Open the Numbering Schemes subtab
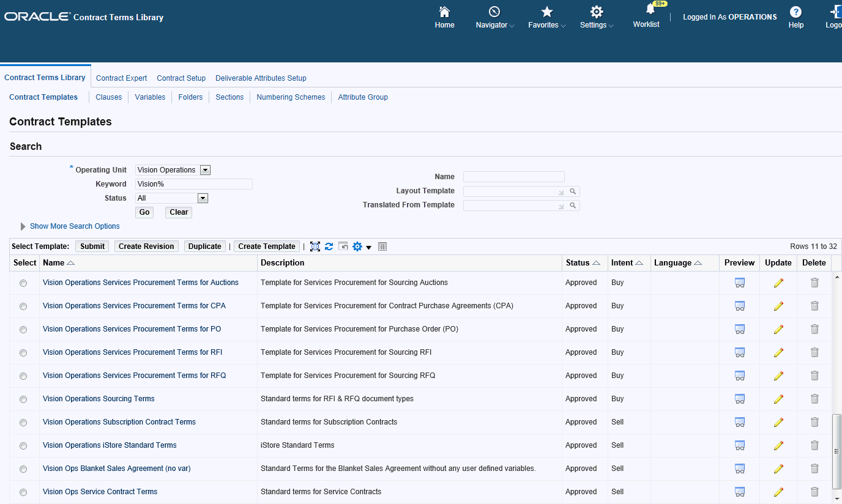The image size is (842, 504). point(291,97)
